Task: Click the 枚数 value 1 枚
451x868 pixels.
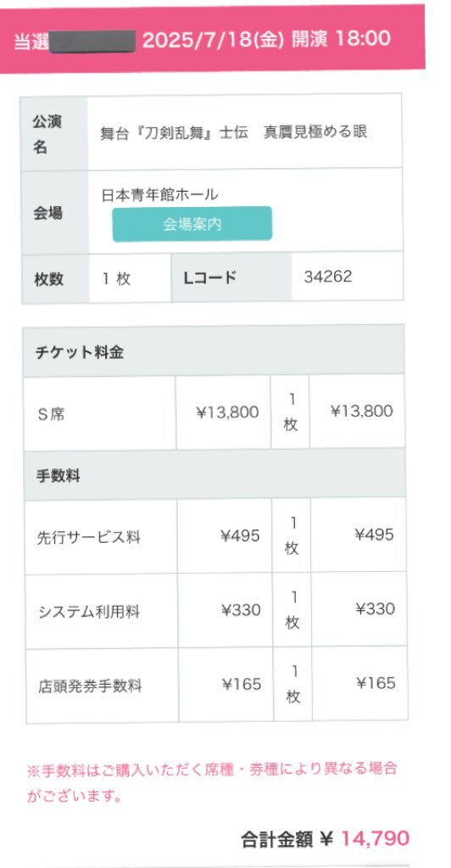Action: pos(116,278)
